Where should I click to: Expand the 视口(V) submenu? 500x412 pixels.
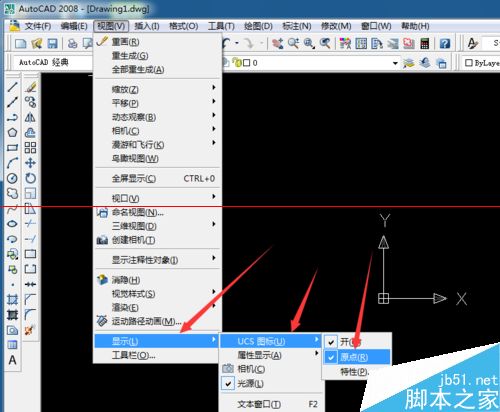pyautogui.click(x=158, y=198)
